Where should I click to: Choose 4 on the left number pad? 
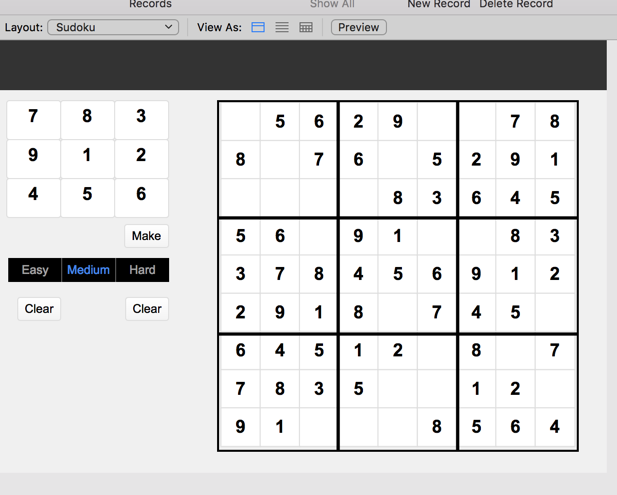[x=33, y=198]
